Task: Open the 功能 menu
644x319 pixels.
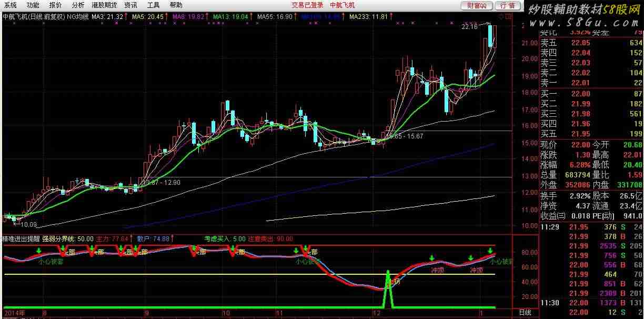Action: [33, 5]
